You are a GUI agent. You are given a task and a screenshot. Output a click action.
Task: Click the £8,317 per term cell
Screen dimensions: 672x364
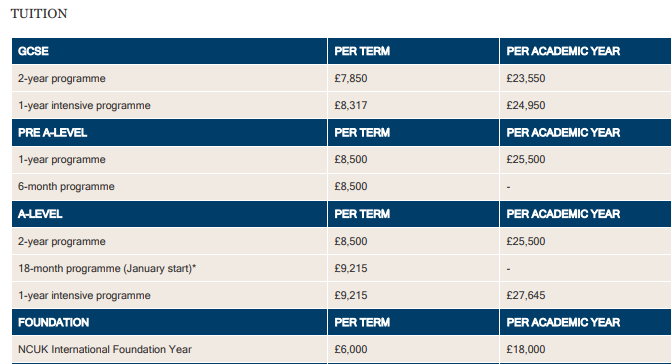click(351, 105)
